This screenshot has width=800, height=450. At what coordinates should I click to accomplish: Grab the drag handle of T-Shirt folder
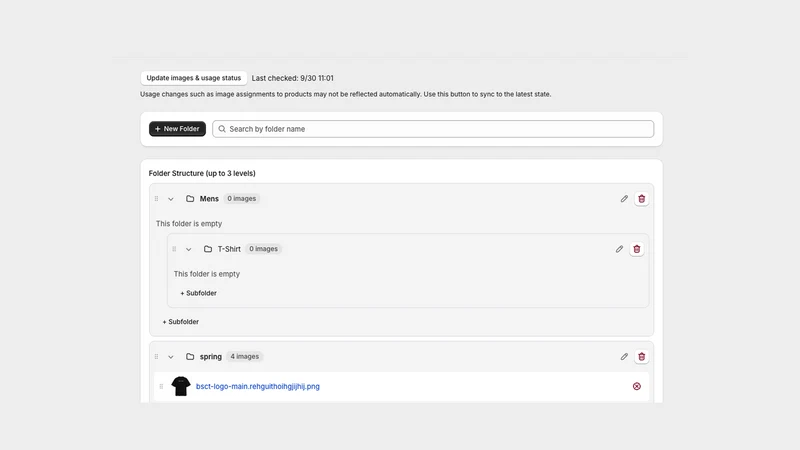[x=174, y=249]
